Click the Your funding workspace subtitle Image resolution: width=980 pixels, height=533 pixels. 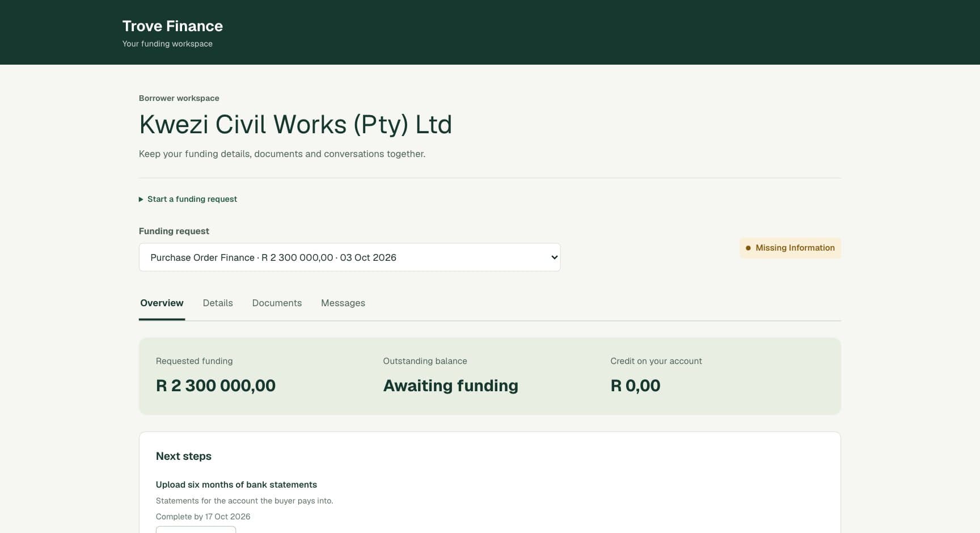(x=167, y=44)
